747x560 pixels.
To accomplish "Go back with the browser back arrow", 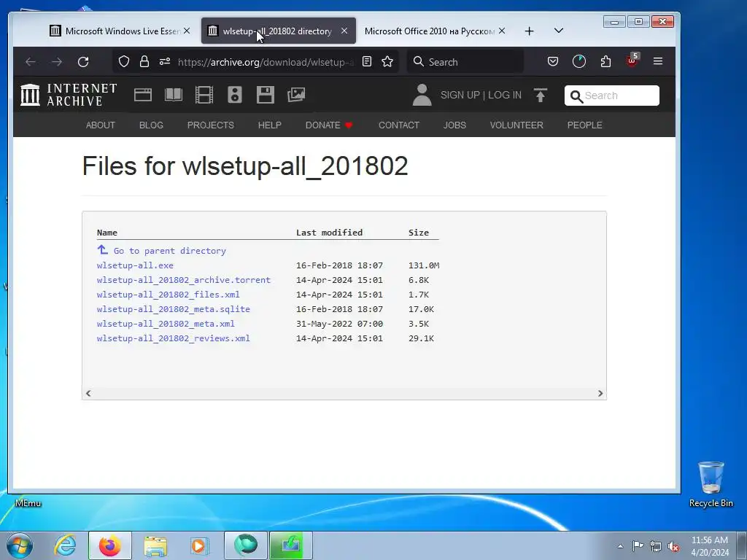I will pyautogui.click(x=31, y=61).
